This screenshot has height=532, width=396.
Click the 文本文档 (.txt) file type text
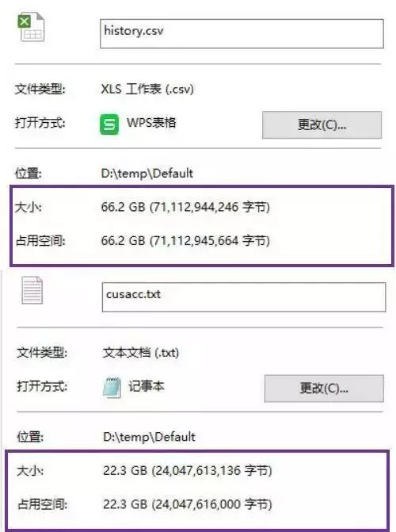pyautogui.click(x=141, y=353)
